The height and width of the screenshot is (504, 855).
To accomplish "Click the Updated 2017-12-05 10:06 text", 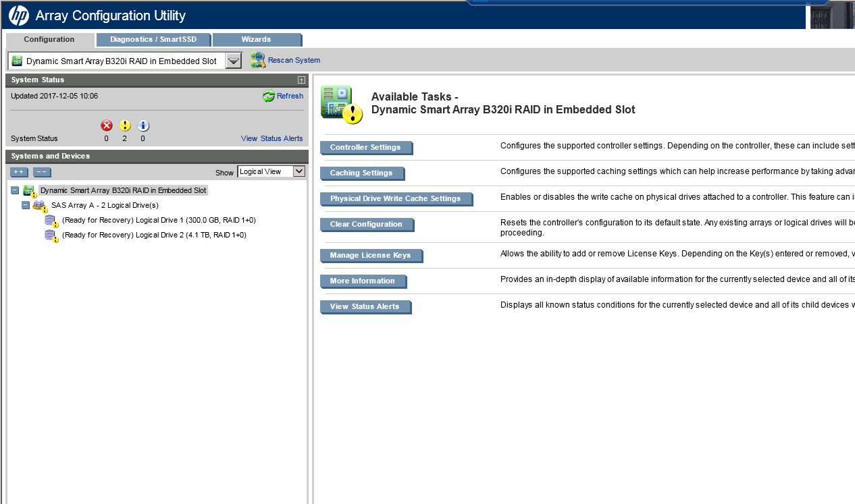I will point(55,96).
